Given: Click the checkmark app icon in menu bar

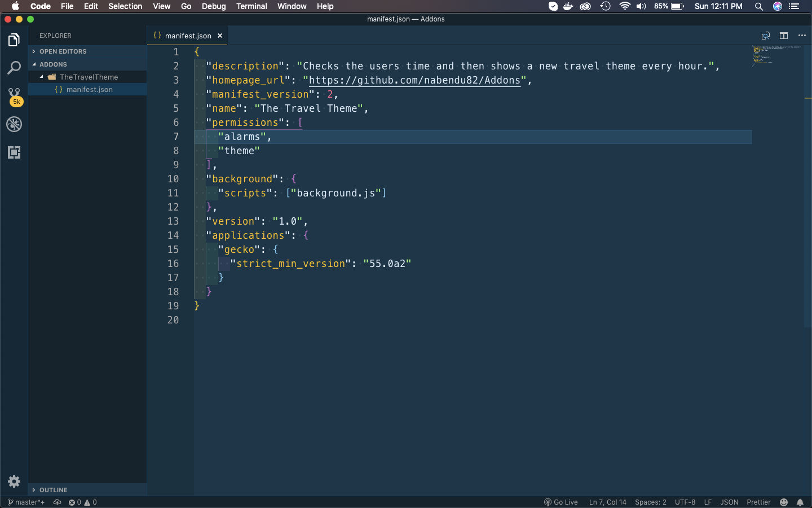Looking at the screenshot, I should (553, 6).
